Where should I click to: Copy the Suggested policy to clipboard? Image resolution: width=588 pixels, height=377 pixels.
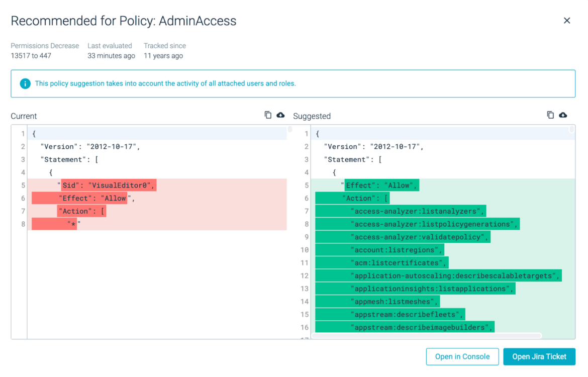[550, 115]
